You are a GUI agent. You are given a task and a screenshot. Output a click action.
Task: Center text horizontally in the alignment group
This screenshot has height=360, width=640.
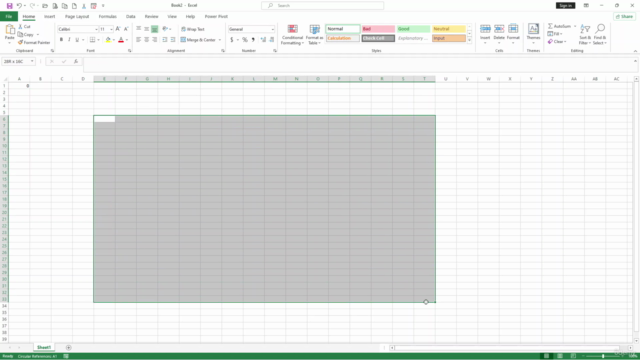click(x=147, y=40)
